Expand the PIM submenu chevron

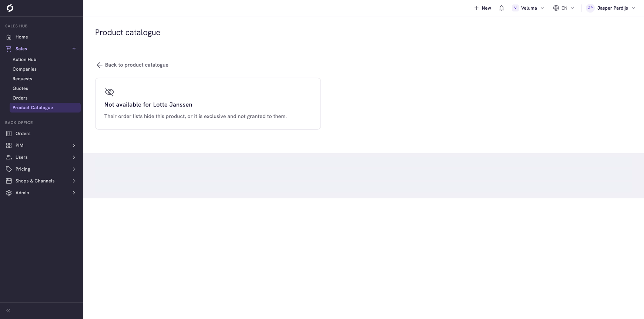click(x=74, y=145)
